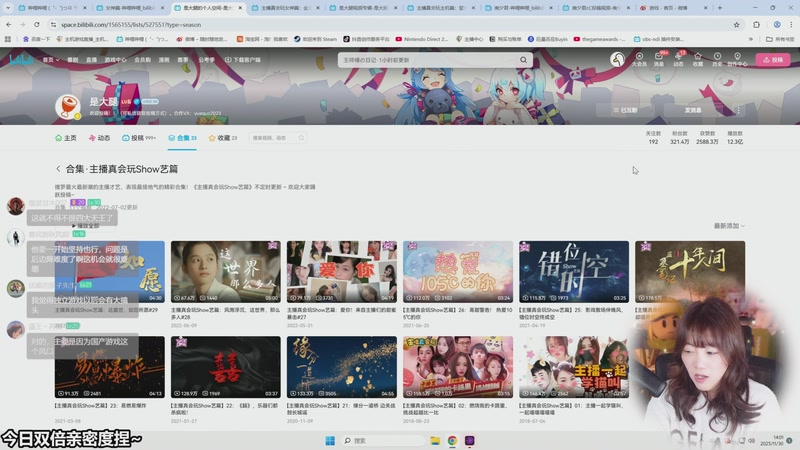Screen dimensions: 800x450
Task: Click the 发消息 send message button
Action: 692,110
